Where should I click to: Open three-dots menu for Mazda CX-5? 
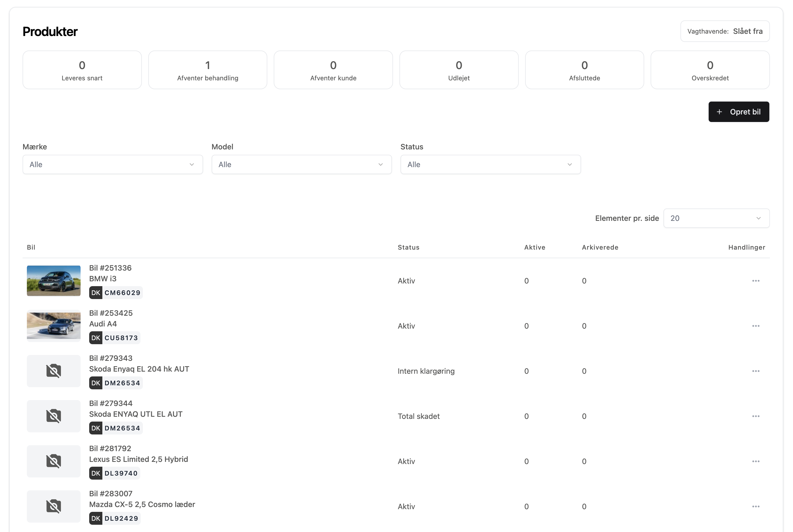click(755, 506)
